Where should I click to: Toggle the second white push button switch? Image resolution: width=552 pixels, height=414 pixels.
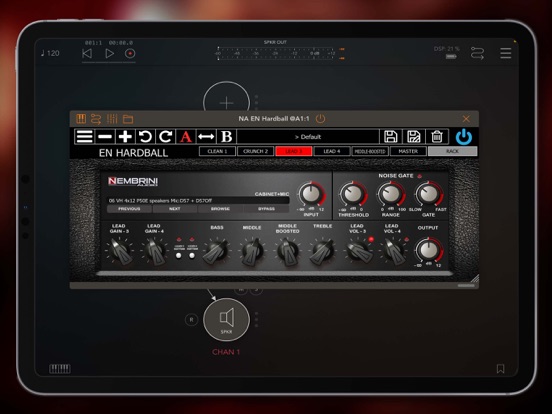192,256
